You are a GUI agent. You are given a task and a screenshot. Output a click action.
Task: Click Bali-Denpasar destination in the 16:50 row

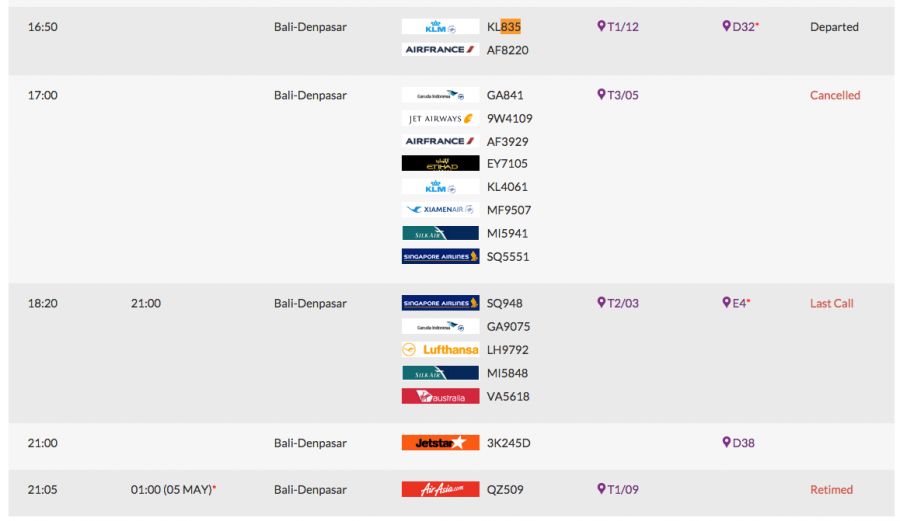[310, 27]
